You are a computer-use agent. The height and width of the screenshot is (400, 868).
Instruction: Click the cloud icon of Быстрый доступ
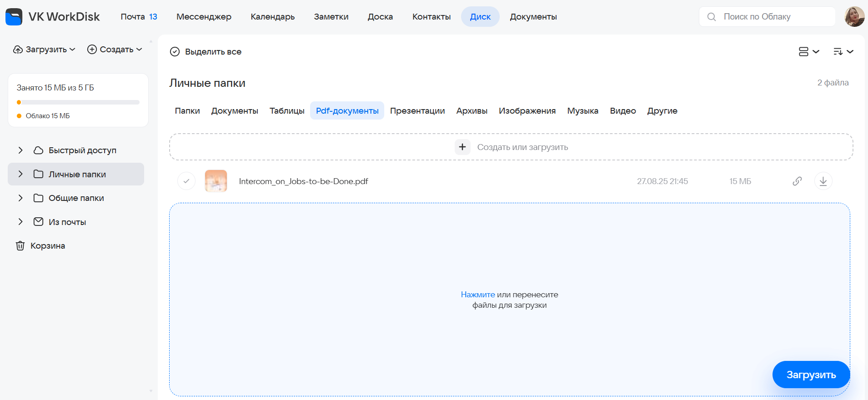[x=39, y=150]
